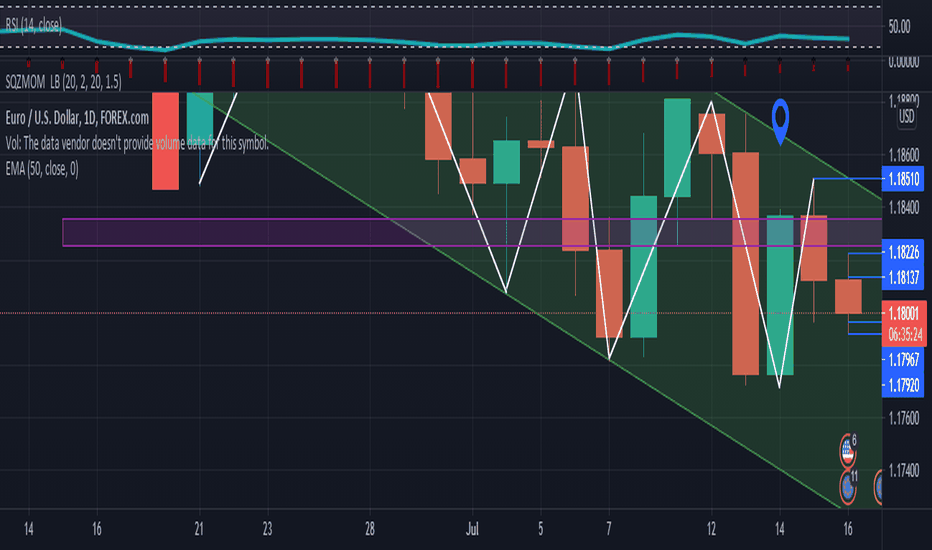Select the RSI (14, close) indicator label
The width and height of the screenshot is (932, 550).
point(33,26)
